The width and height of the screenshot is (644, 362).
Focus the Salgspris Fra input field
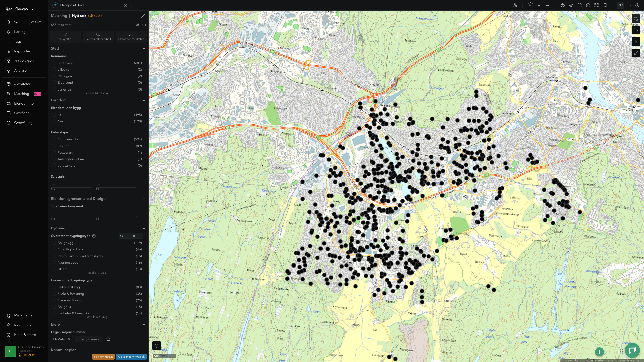pyautogui.click(x=71, y=184)
